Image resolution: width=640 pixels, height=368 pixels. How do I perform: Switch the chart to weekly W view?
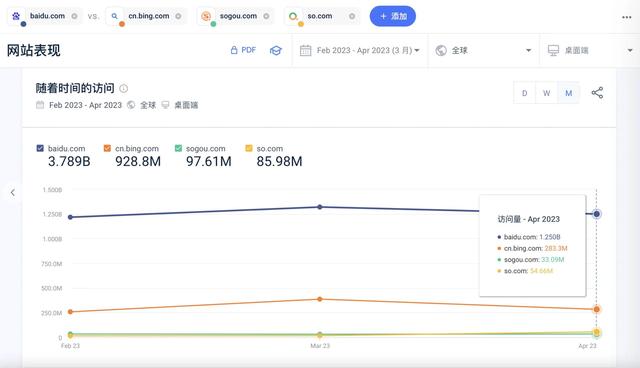(547, 93)
